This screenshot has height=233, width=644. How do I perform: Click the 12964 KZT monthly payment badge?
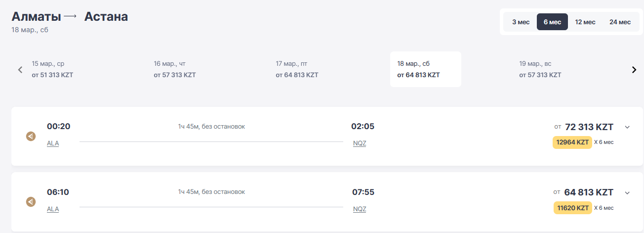[572, 142]
